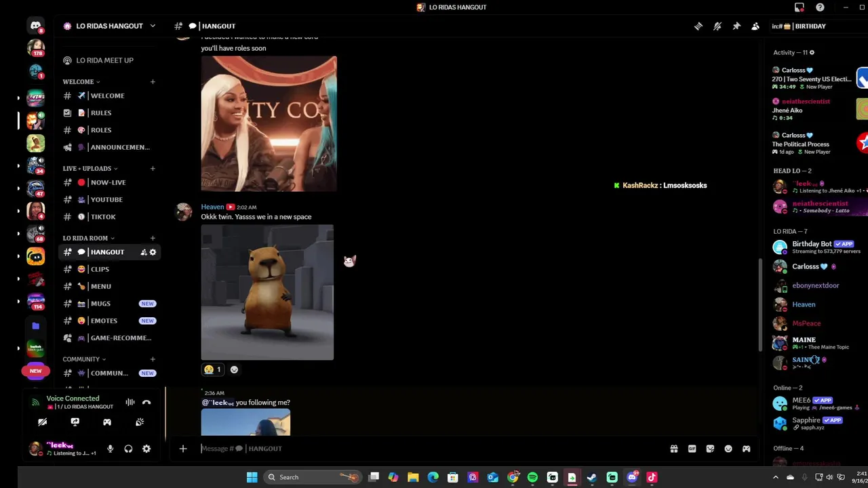The width and height of the screenshot is (868, 488).
Task: Toggle noise suppression waveform icon
Action: (130, 402)
